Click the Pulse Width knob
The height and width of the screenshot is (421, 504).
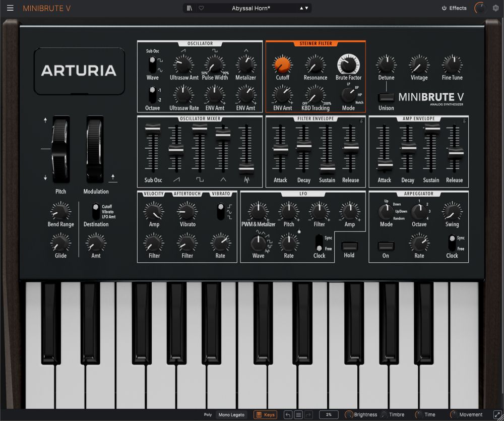215,64
